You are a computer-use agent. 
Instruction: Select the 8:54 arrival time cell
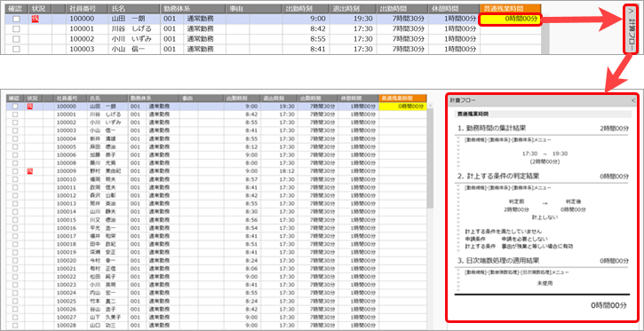[x=242, y=228]
